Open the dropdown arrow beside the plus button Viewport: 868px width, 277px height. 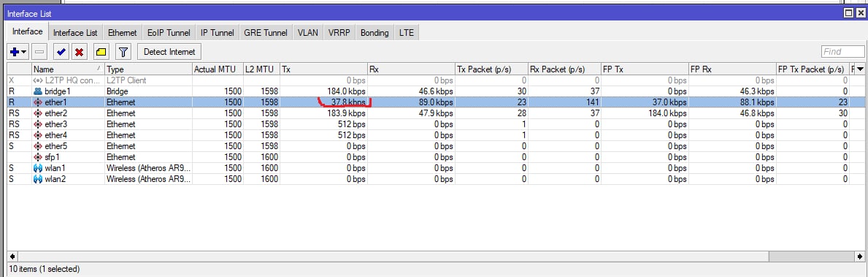click(x=24, y=51)
